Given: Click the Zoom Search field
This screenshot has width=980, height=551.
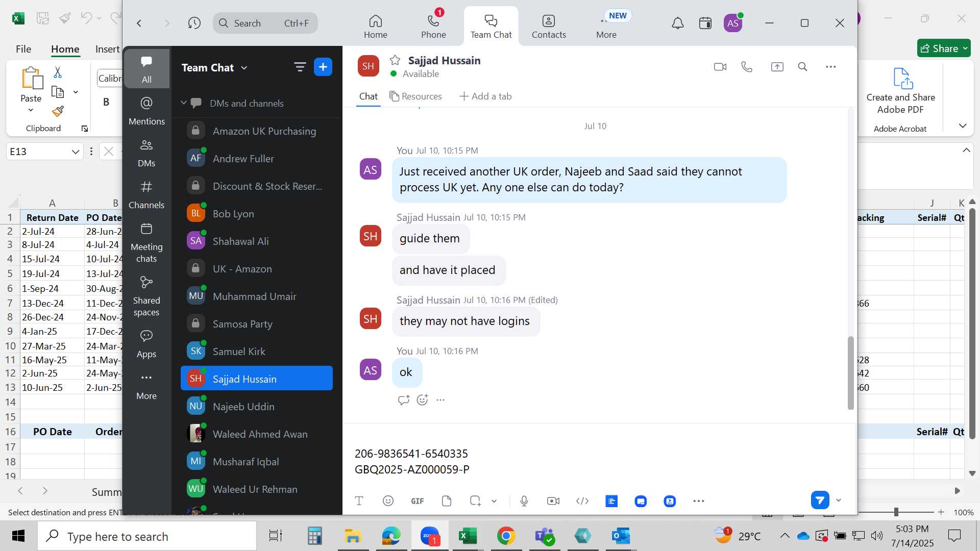Looking at the screenshot, I should click(x=265, y=23).
